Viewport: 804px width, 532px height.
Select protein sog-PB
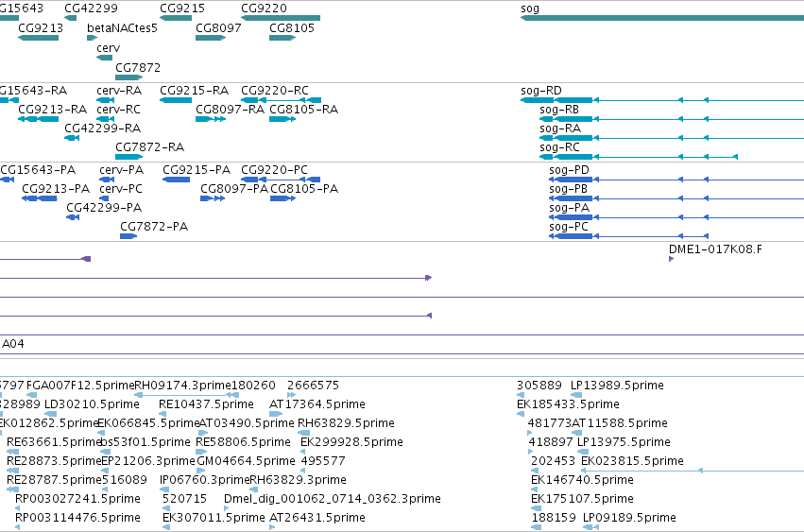tap(676, 198)
